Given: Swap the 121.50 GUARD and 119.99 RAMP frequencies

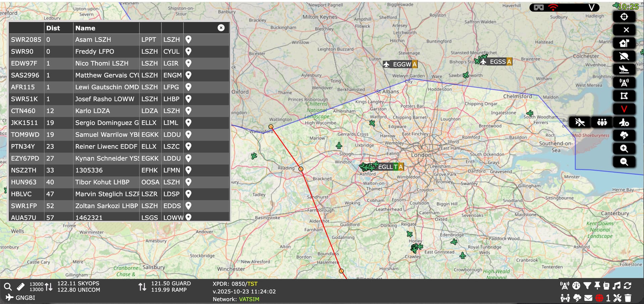Looking at the screenshot, I should click(x=142, y=287).
